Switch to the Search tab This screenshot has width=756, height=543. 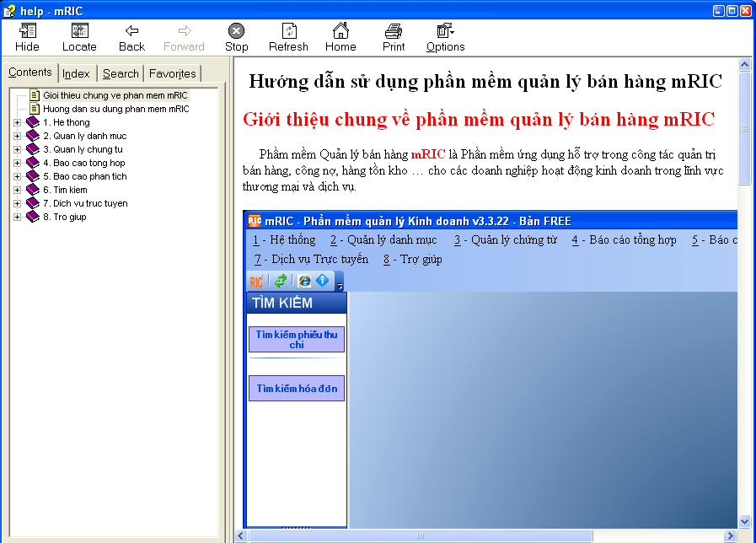(121, 74)
